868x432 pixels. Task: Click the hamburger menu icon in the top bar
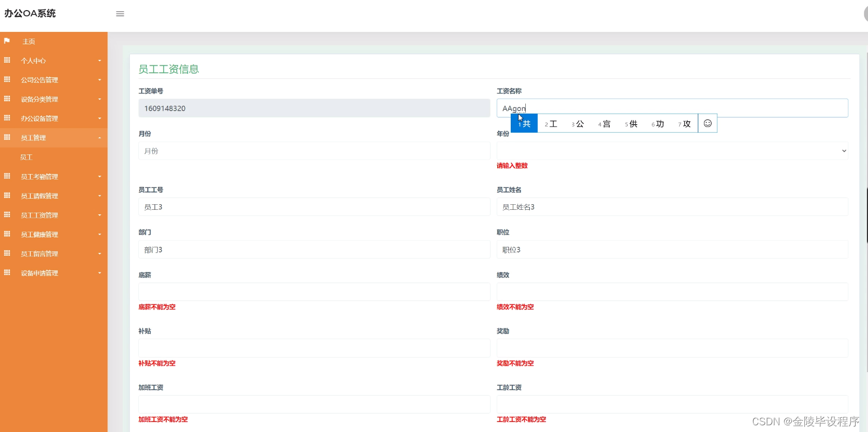coord(120,13)
